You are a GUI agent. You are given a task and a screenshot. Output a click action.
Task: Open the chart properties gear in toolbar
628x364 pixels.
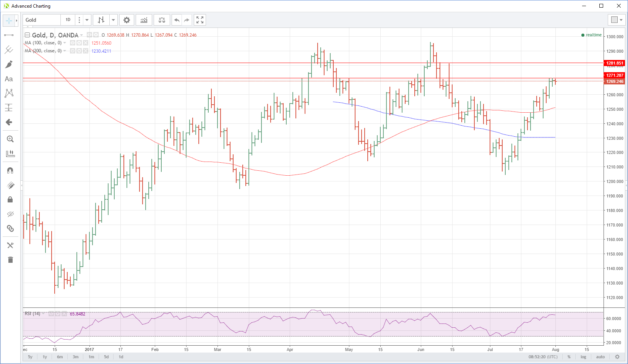click(x=127, y=20)
